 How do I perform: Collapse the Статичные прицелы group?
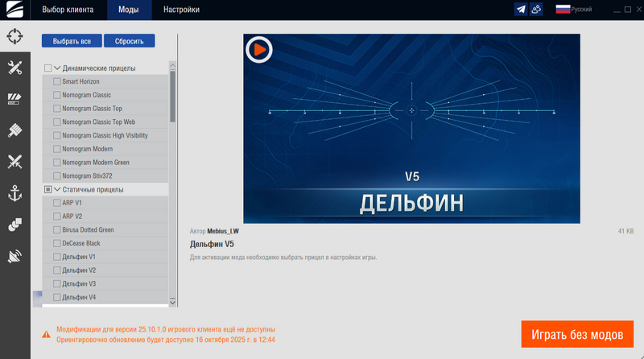coord(57,190)
